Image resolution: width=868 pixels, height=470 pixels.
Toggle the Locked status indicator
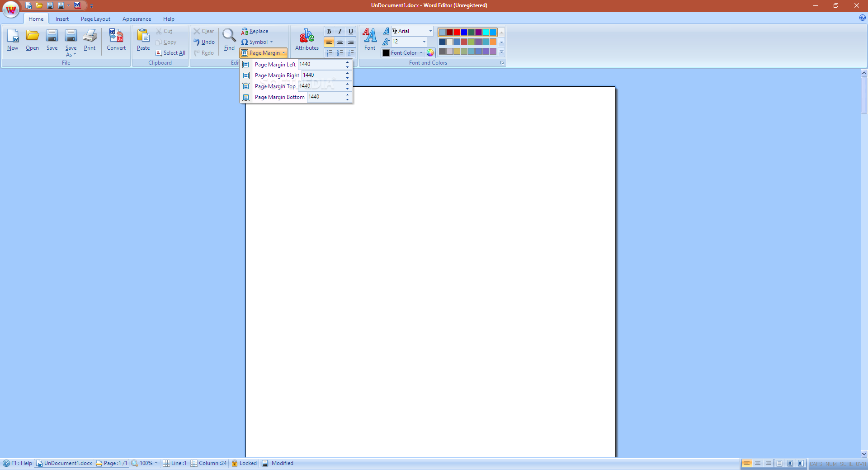[244, 463]
